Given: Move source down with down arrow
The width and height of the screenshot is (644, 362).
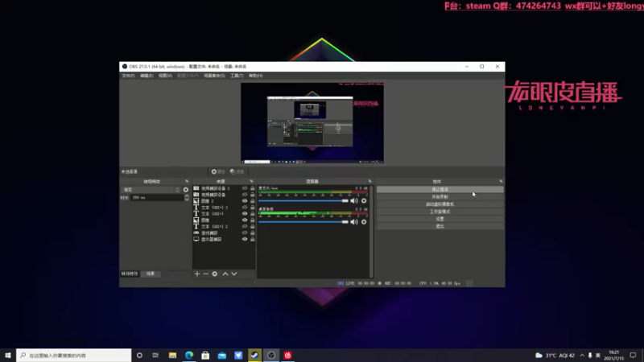Looking at the screenshot, I should click(x=234, y=274).
